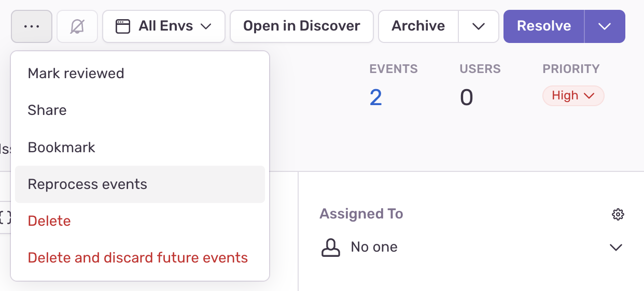This screenshot has width=644, height=291.
Task: Open the High priority dropdown
Action: point(573,96)
